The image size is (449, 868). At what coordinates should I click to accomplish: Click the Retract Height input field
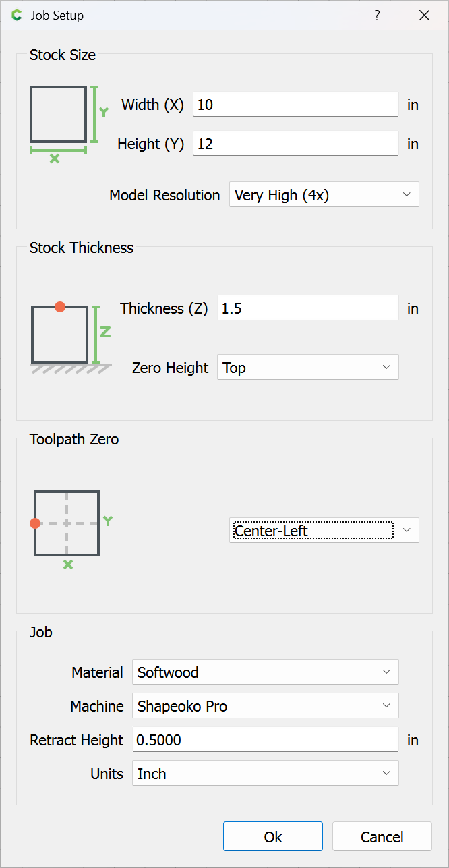[x=265, y=740]
